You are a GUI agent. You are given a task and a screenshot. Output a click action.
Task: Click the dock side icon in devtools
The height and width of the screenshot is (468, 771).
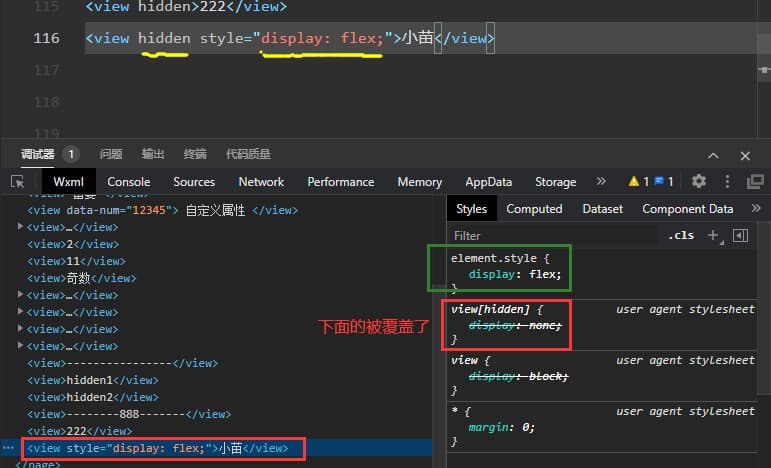(755, 181)
